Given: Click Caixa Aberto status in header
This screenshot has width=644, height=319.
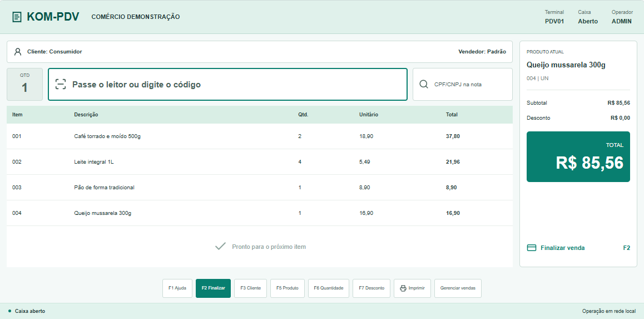Looking at the screenshot, I should [588, 17].
